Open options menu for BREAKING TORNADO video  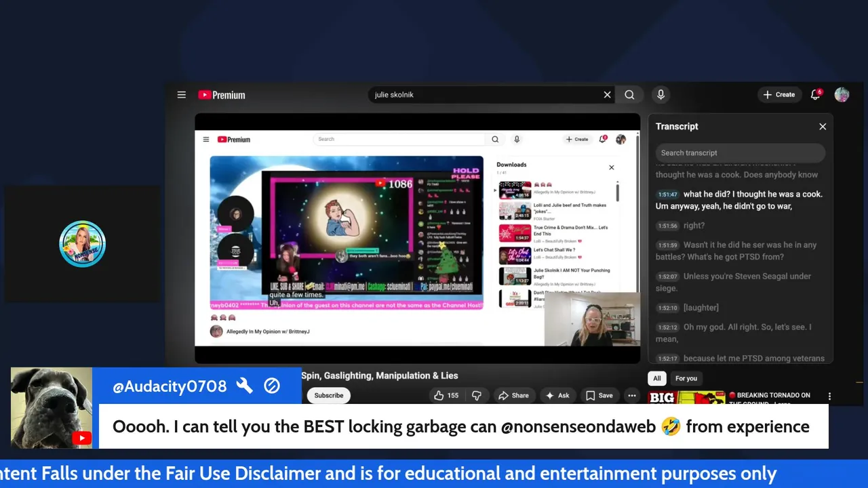coord(829,396)
